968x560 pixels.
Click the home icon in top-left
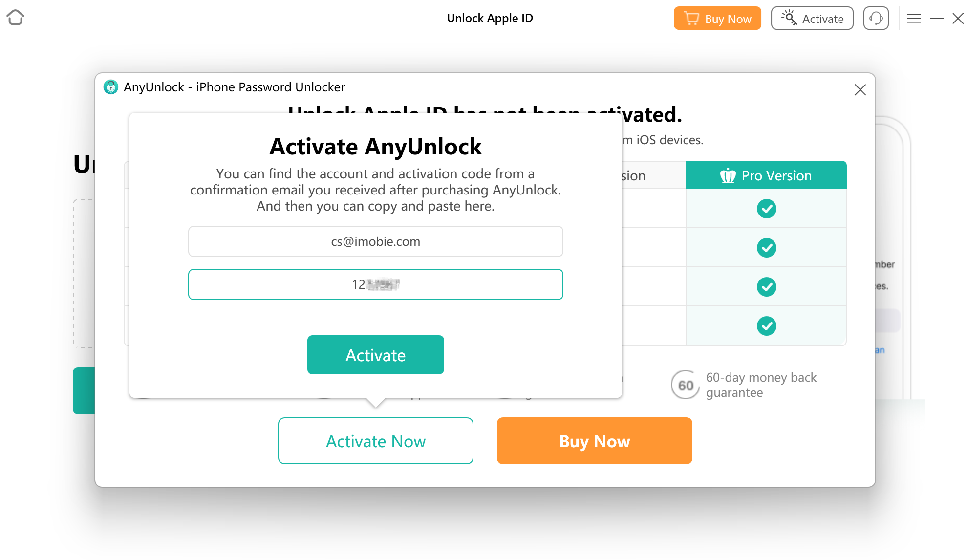tap(17, 17)
